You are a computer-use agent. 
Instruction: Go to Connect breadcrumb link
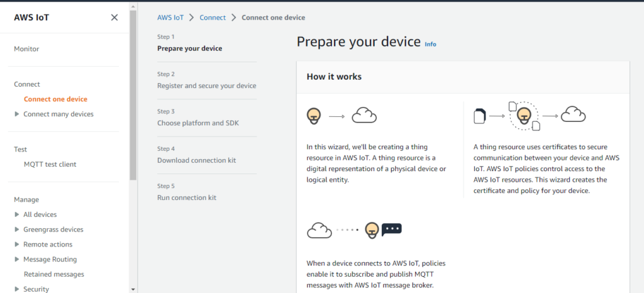pos(213,18)
